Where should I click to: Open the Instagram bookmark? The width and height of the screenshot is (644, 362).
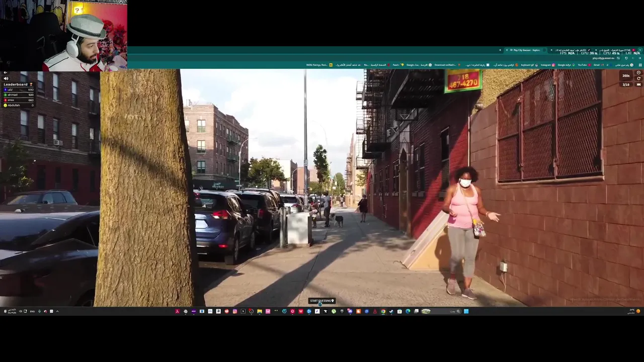(547, 65)
